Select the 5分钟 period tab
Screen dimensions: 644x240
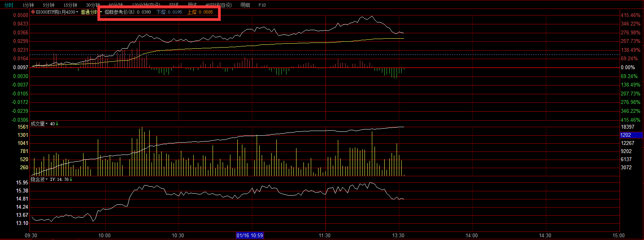49,5
